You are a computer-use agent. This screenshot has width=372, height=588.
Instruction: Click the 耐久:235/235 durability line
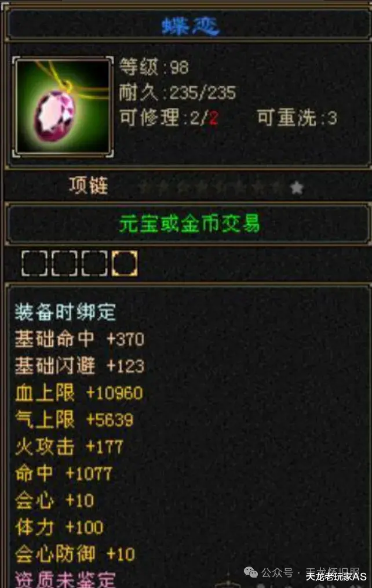[177, 93]
